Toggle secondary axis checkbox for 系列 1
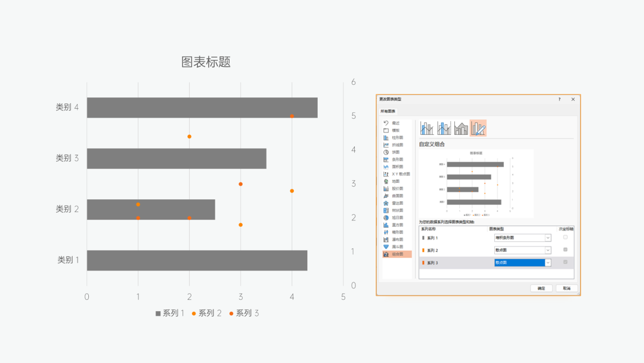 (x=565, y=238)
